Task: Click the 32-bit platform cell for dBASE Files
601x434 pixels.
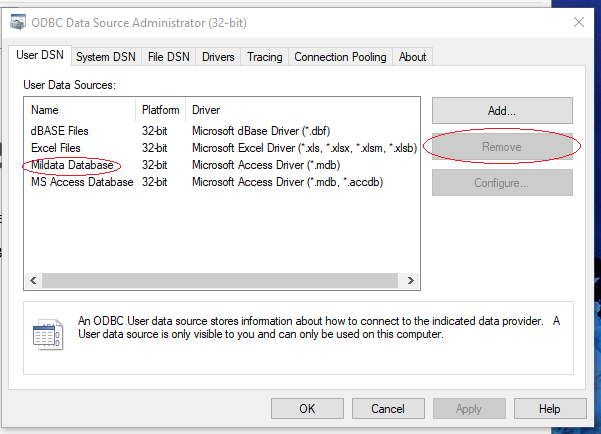Action: pyautogui.click(x=154, y=131)
